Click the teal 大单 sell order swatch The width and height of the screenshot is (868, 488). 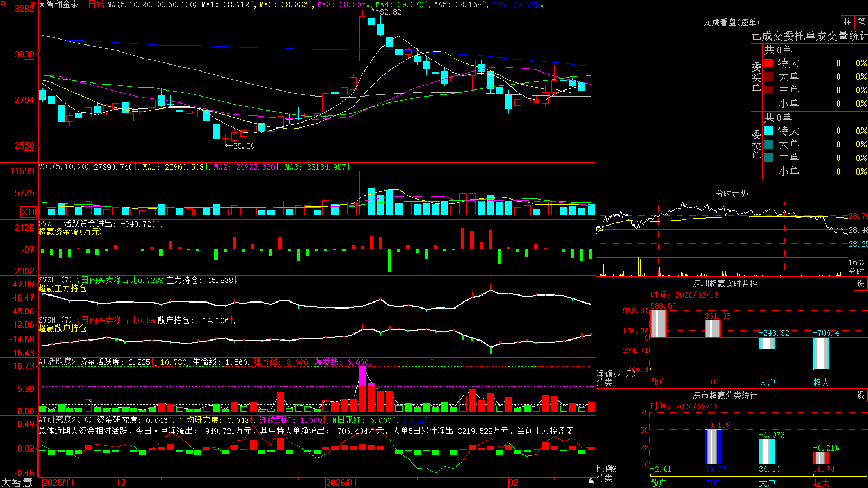(768, 144)
